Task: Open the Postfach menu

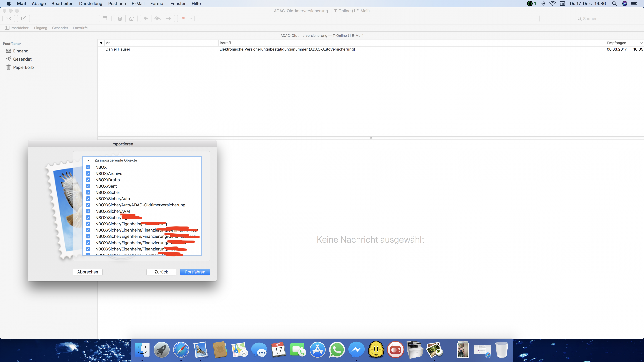Action: [117, 4]
